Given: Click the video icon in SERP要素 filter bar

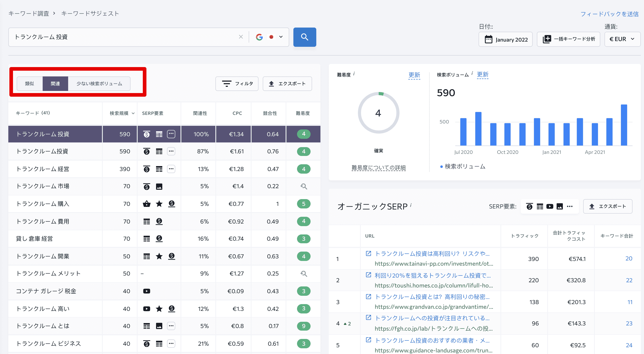Looking at the screenshot, I should coord(550,206).
